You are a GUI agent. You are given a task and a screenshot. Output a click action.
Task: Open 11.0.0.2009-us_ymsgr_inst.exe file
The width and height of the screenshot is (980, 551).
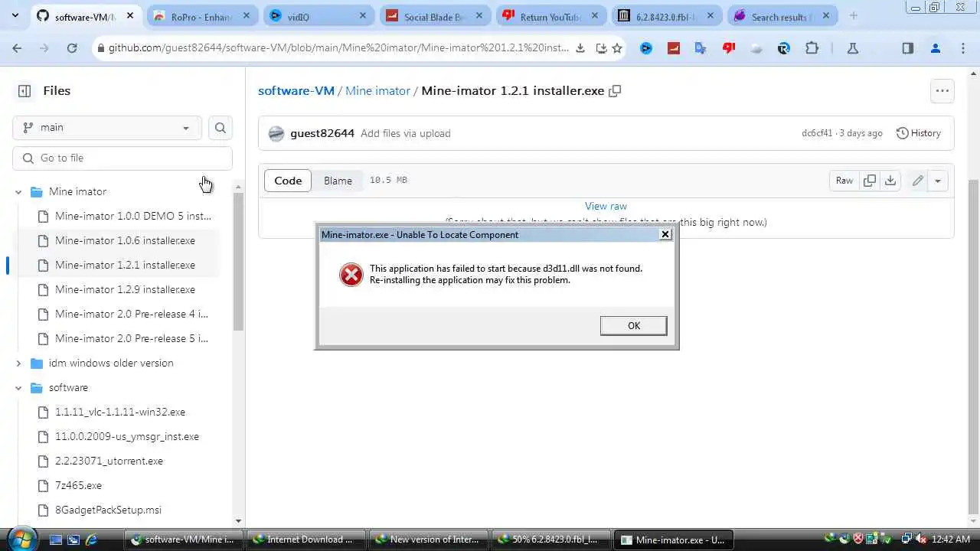pos(126,436)
